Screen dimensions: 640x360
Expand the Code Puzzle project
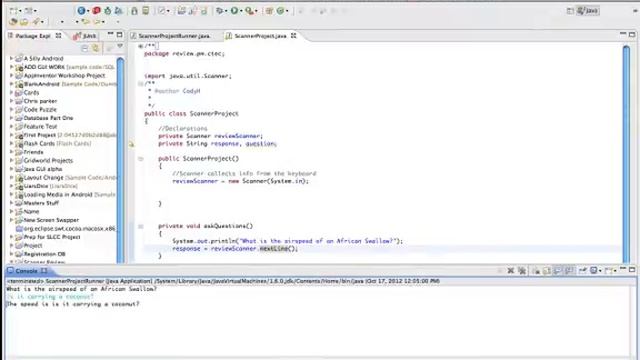(x=11, y=109)
